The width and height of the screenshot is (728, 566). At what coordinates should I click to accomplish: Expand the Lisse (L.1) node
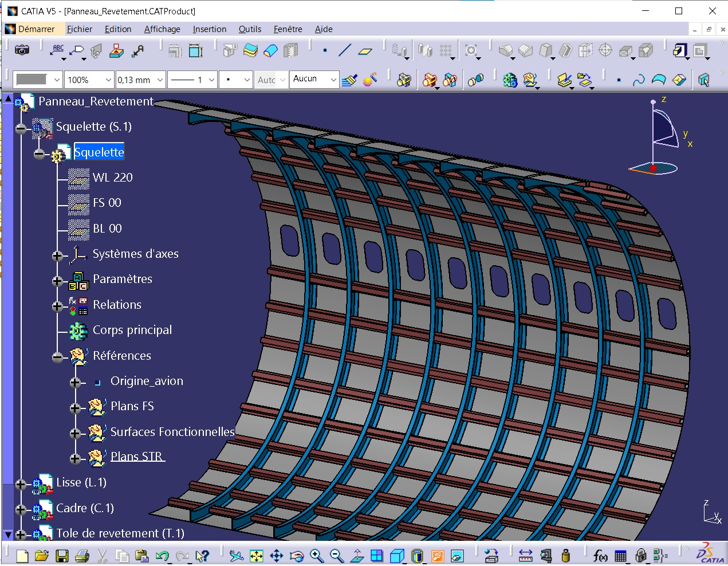(21, 484)
